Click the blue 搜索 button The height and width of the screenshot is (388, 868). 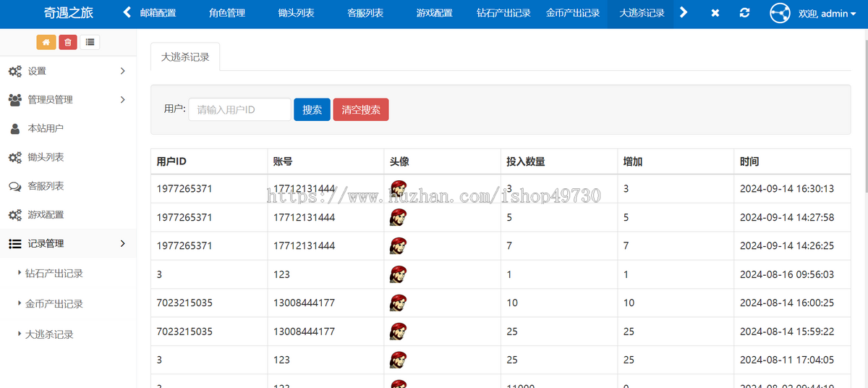(312, 110)
